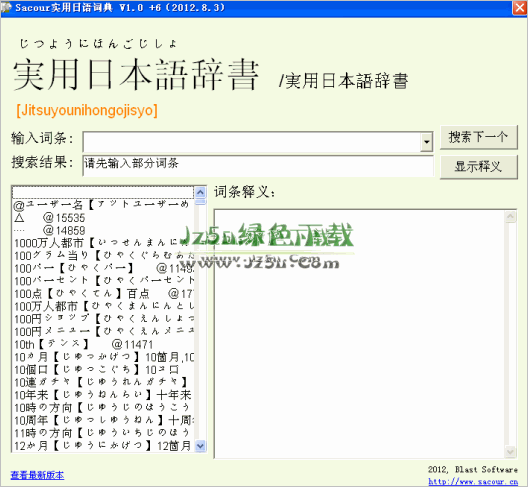
Task: Select the 100万人都市 entry
Action: [103, 306]
